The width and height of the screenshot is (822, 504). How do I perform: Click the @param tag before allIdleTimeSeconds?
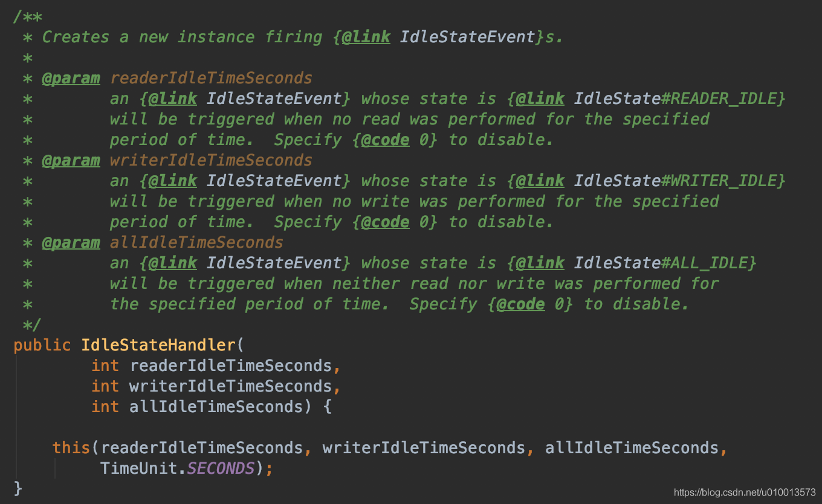coord(71,242)
